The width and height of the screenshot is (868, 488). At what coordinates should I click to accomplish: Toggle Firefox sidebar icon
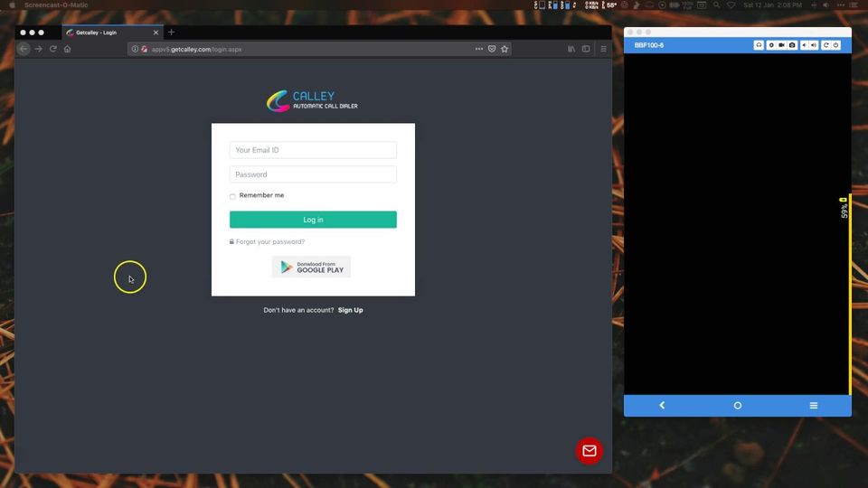pyautogui.click(x=586, y=49)
